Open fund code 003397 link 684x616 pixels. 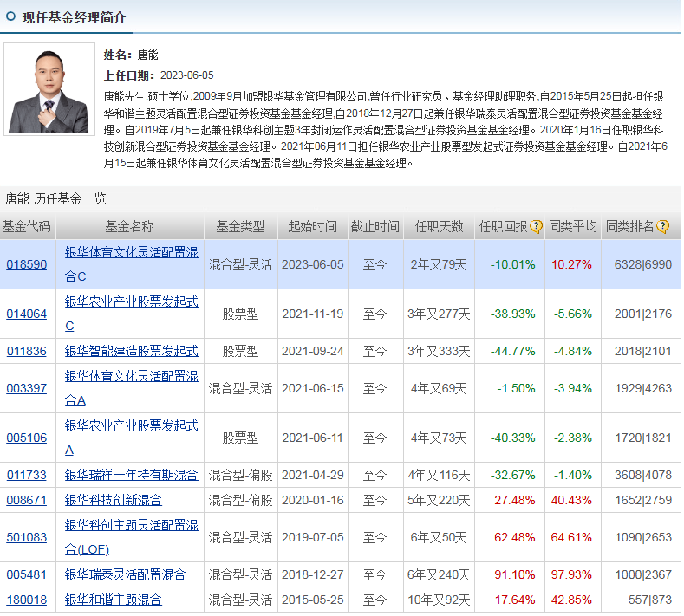click(27, 388)
